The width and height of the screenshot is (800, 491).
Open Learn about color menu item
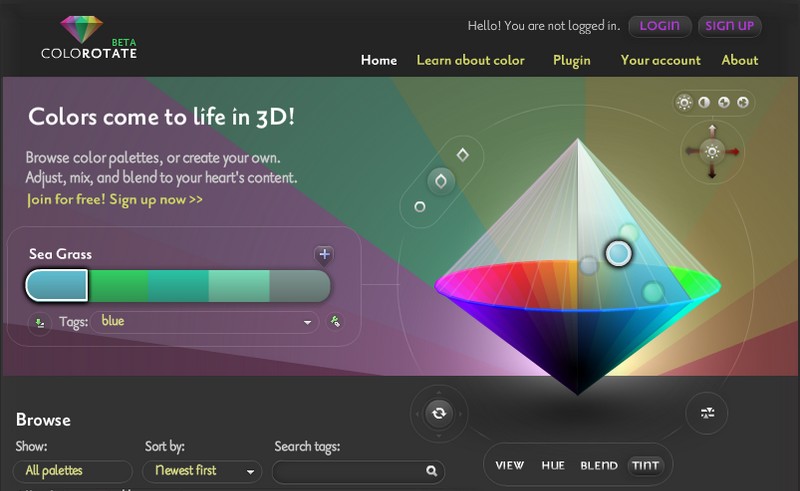coord(470,60)
